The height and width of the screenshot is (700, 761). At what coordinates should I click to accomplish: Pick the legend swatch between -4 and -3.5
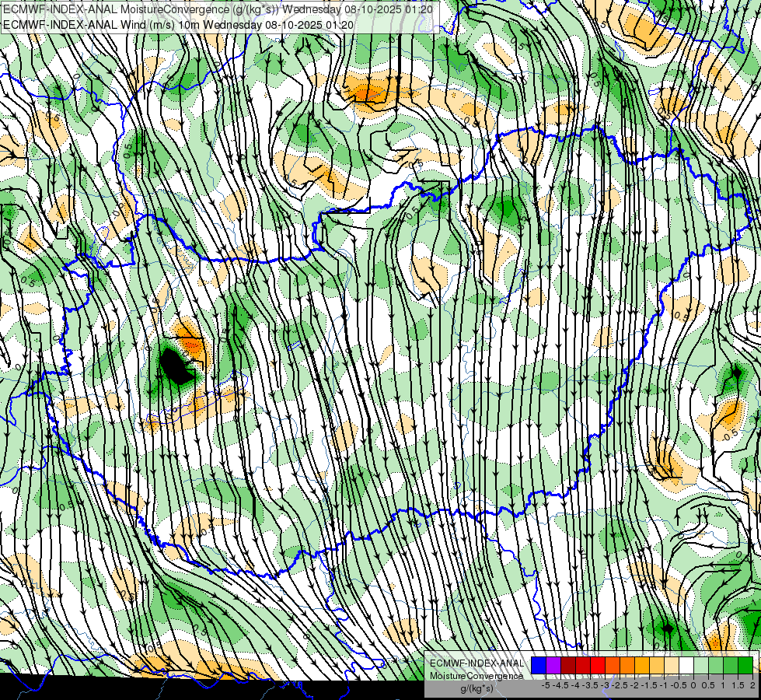pyautogui.click(x=583, y=665)
